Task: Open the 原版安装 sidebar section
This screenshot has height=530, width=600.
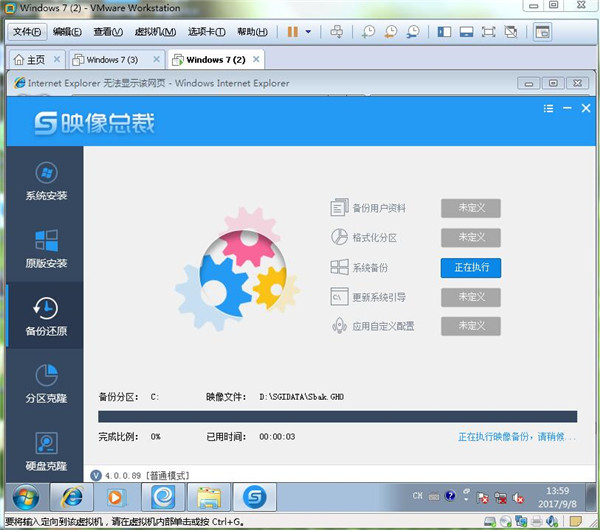Action: click(46, 249)
